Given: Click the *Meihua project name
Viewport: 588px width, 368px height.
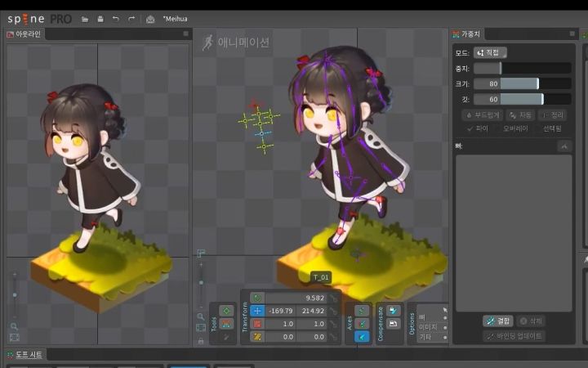Looking at the screenshot, I should [x=175, y=19].
